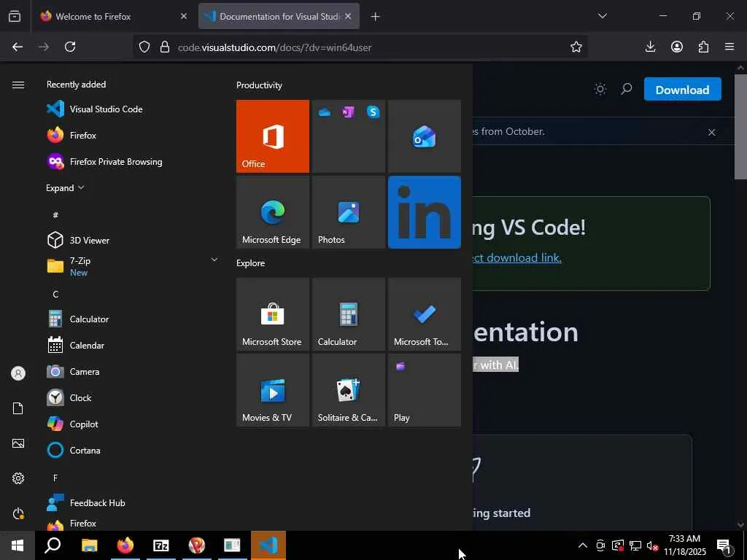Open the website search icon

627,89
